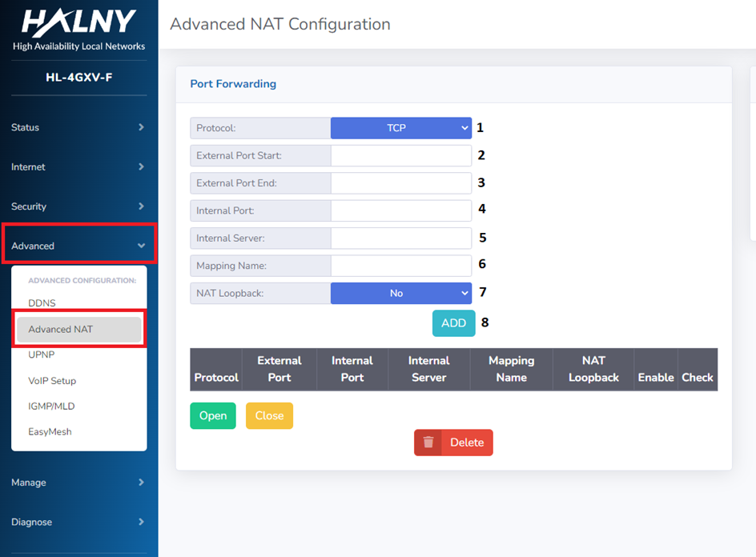This screenshot has height=557, width=756.
Task: Navigate to IGMP/MLD settings
Action: pos(51,407)
